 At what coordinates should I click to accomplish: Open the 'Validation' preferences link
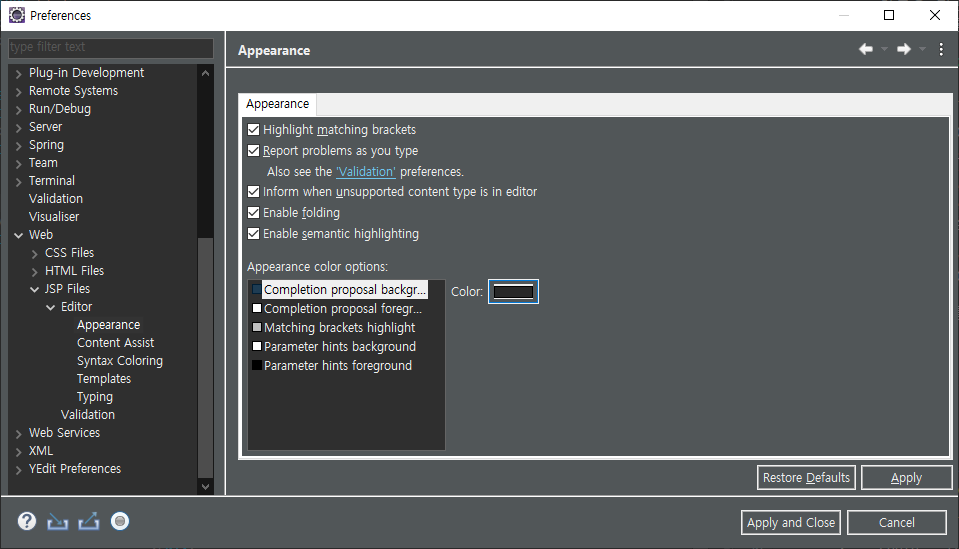[x=366, y=172]
